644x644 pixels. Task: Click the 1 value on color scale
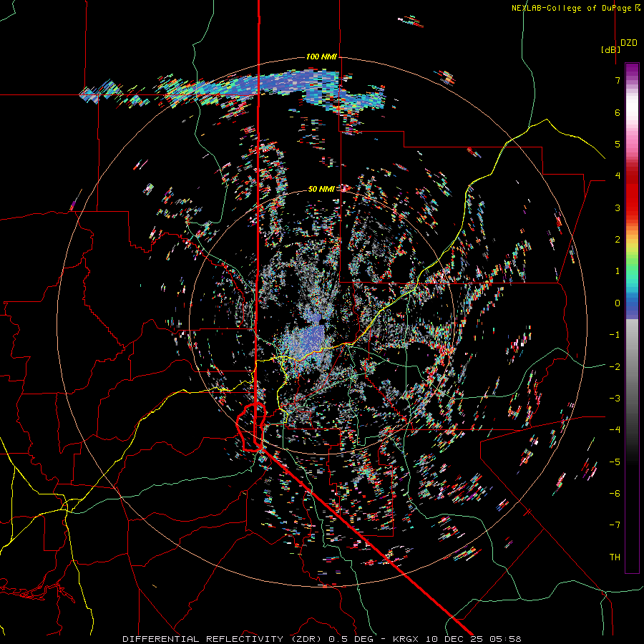[x=618, y=271]
